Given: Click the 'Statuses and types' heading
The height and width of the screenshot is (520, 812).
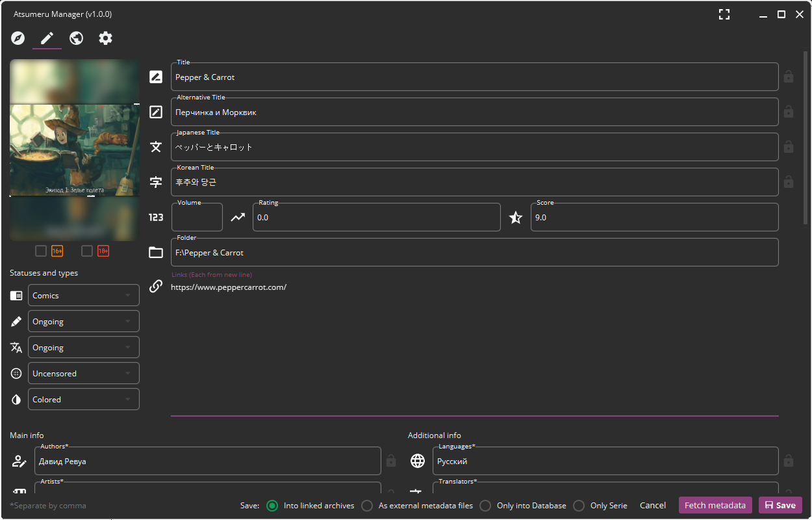Looking at the screenshot, I should (44, 273).
